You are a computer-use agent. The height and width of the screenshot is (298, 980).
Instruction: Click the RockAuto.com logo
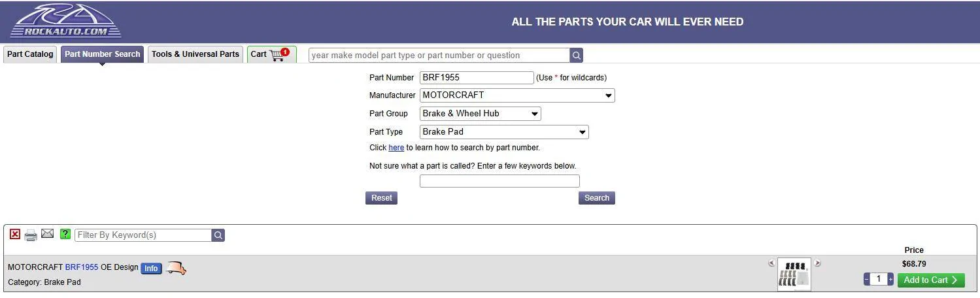(65, 21)
